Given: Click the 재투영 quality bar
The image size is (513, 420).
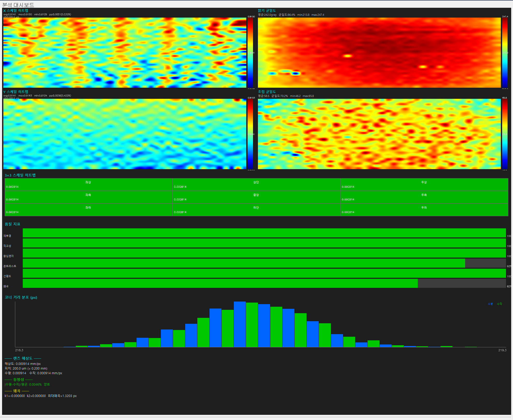Looking at the screenshot, I should click(264, 233).
